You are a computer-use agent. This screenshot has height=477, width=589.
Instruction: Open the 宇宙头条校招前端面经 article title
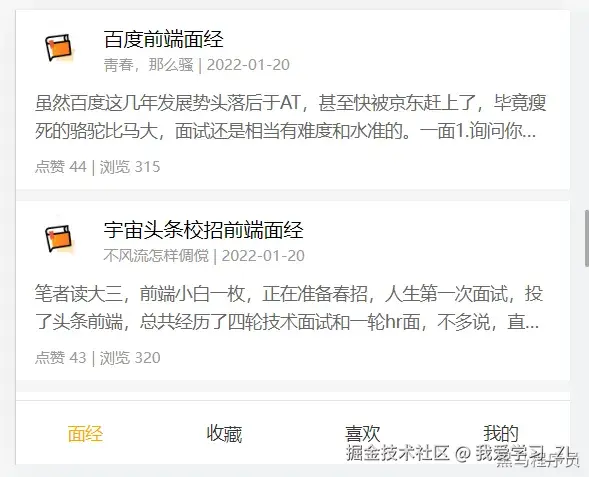click(203, 230)
